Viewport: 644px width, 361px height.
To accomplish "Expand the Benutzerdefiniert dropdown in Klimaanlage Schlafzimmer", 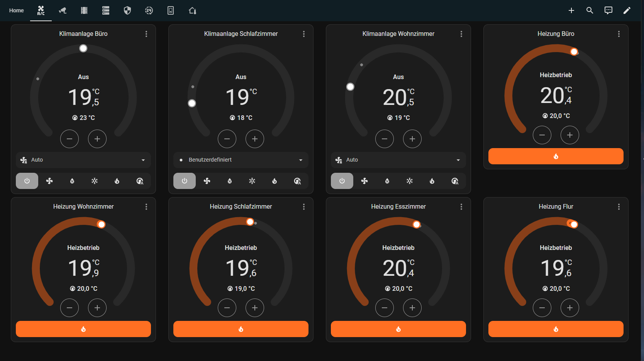I will [x=241, y=160].
